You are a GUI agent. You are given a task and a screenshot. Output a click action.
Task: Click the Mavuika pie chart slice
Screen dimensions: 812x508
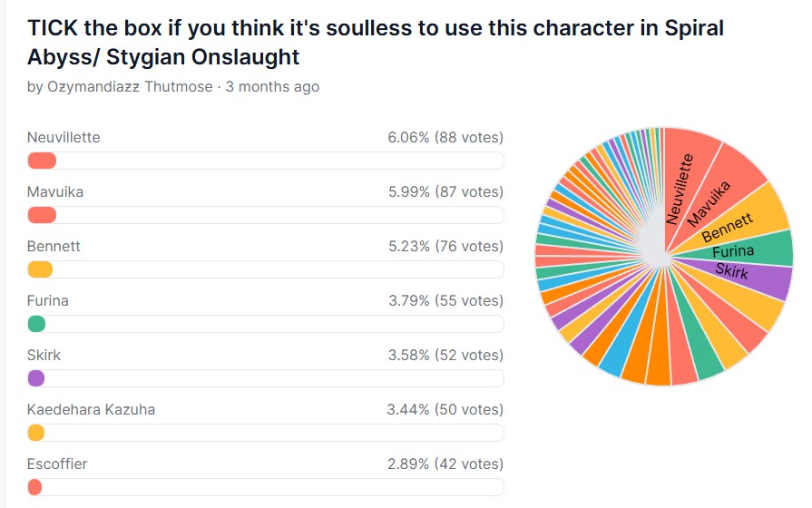718,200
